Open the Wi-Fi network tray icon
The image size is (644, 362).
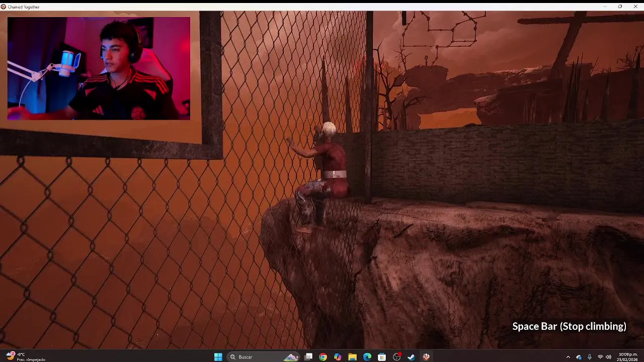click(x=600, y=357)
